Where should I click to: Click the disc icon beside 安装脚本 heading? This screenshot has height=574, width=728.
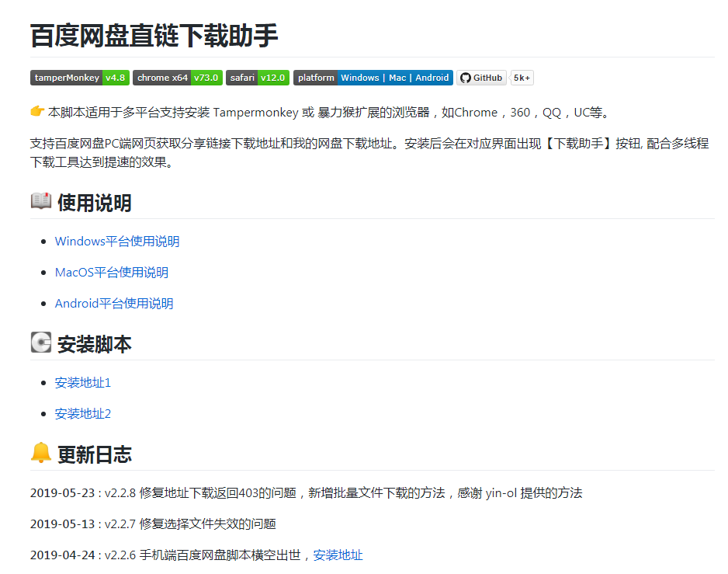pos(40,343)
